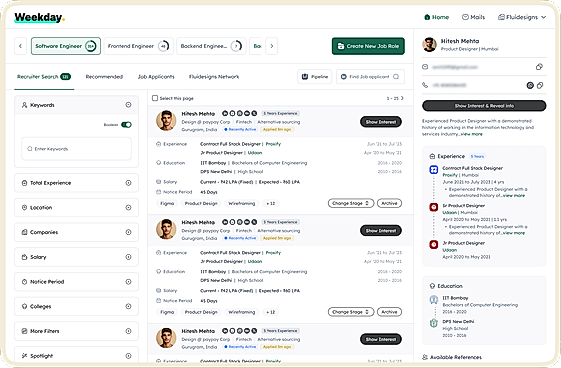Select the Backend Engineer job role
The image size is (561, 368).
211,46
